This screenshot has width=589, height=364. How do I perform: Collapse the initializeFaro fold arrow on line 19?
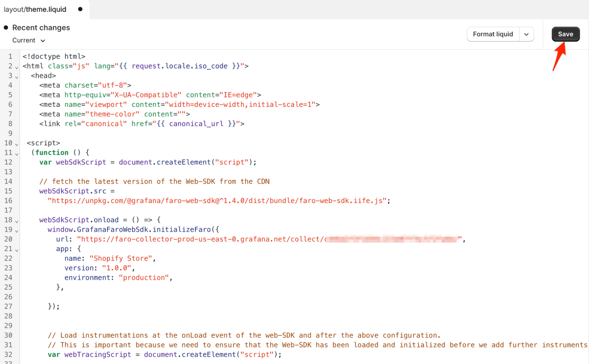point(17,231)
